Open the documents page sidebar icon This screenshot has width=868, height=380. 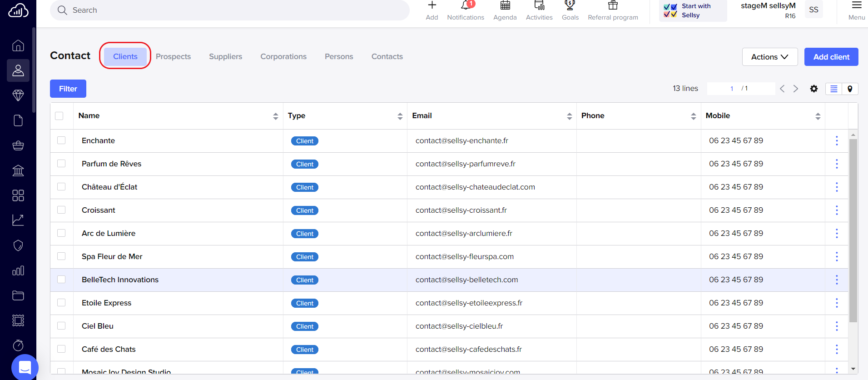[x=18, y=120]
